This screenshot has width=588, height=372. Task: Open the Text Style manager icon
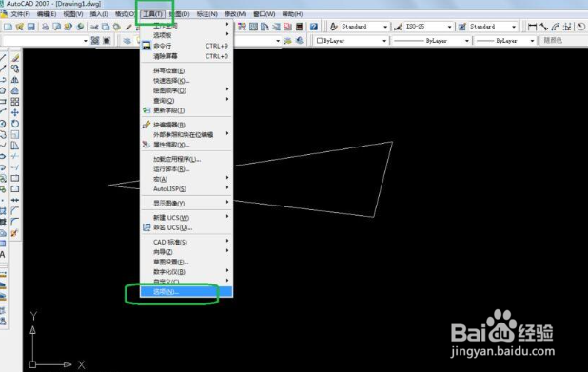coord(334,27)
